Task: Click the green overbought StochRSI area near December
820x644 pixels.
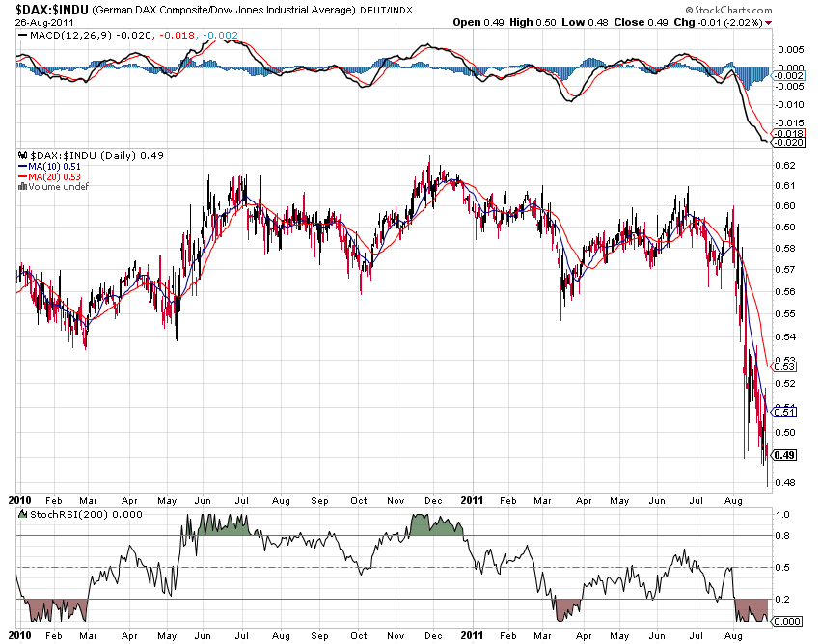Action: (x=435, y=525)
